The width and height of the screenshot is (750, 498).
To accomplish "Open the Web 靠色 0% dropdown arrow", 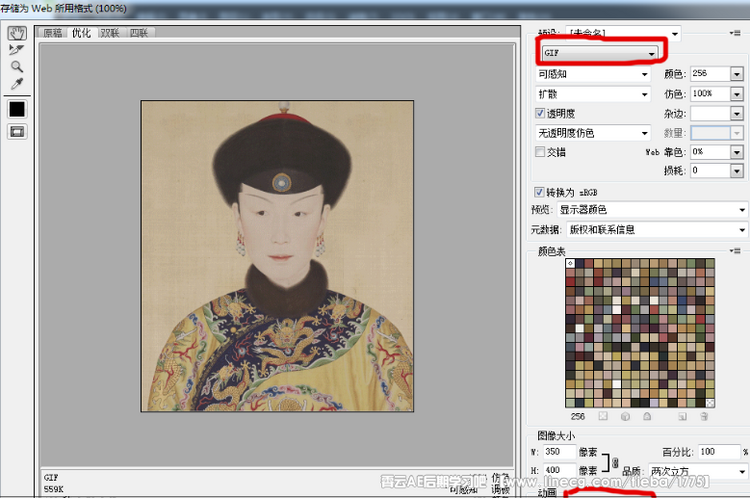I will [737, 152].
